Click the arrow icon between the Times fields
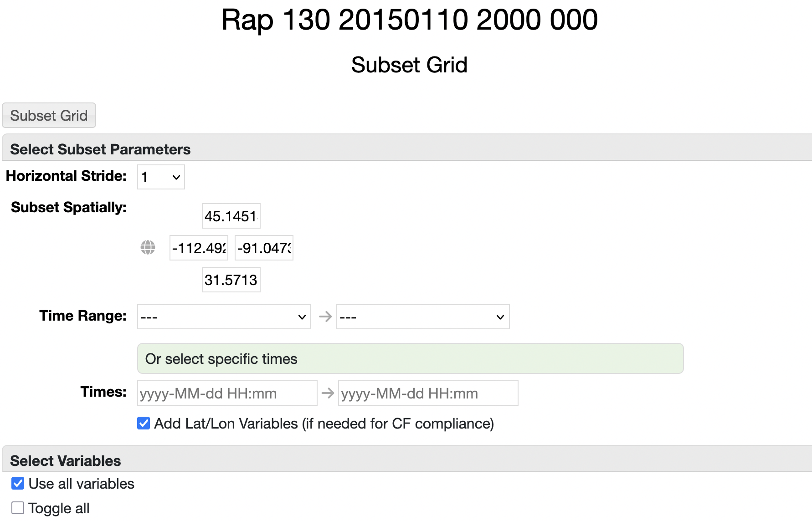 [328, 393]
